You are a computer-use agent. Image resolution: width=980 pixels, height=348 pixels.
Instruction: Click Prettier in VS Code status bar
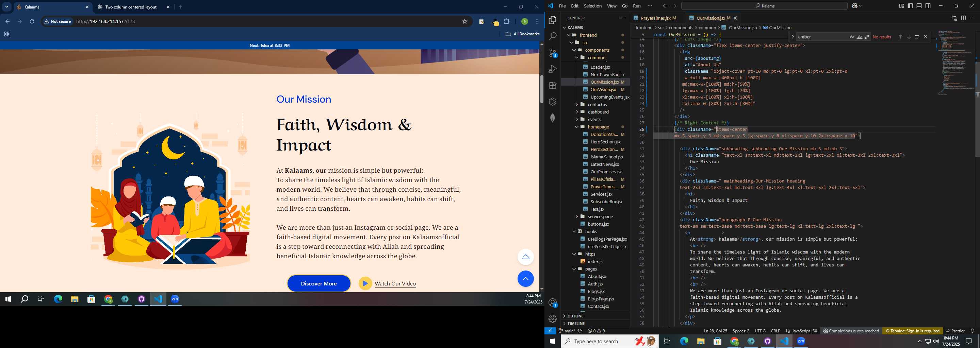coord(955,331)
